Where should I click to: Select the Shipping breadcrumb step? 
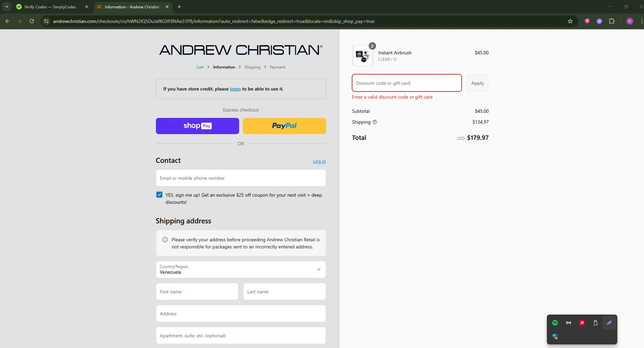(x=252, y=67)
